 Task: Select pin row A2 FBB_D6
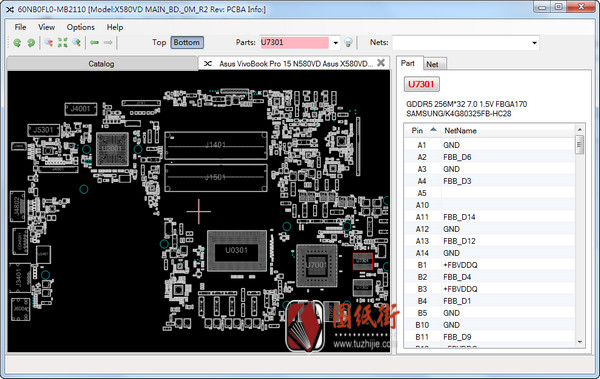click(490, 157)
